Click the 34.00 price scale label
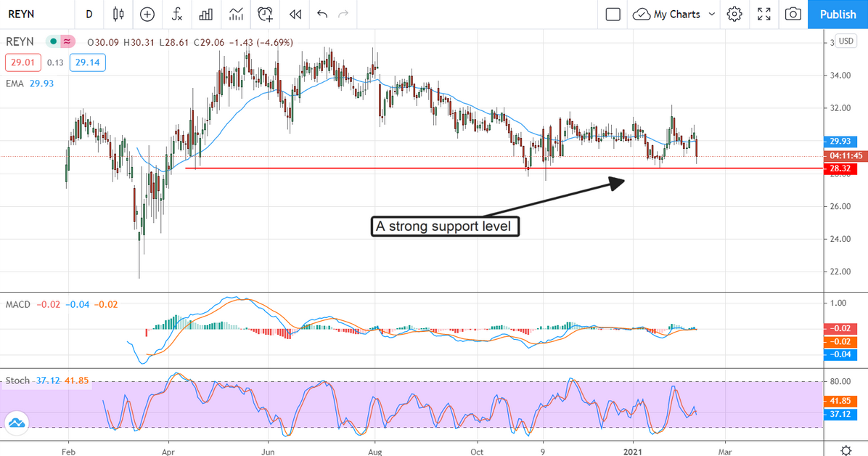This screenshot has width=868, height=456. (840, 76)
